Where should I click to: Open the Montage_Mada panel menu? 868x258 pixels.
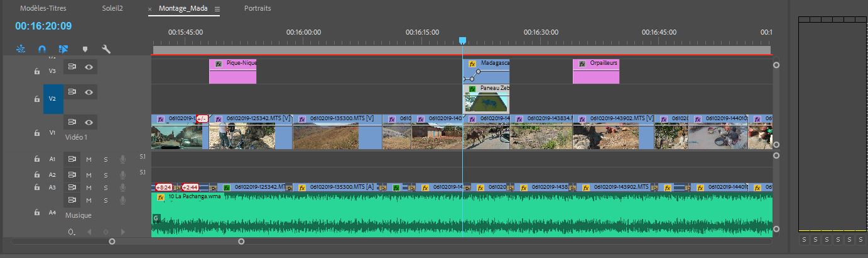(x=217, y=9)
